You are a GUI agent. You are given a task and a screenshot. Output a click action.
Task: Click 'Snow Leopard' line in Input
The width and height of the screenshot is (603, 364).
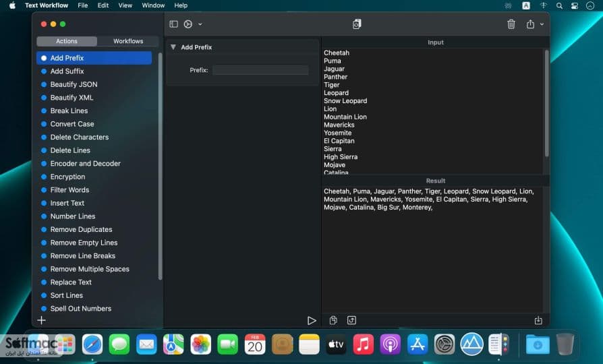pyautogui.click(x=345, y=100)
